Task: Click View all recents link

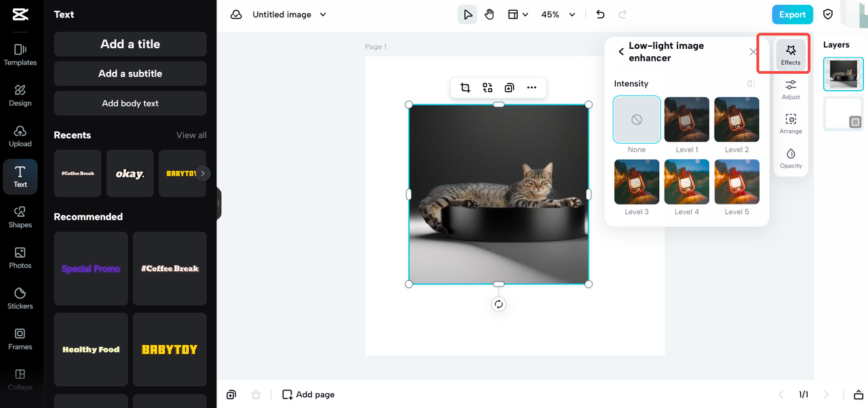Action: pyautogui.click(x=191, y=135)
